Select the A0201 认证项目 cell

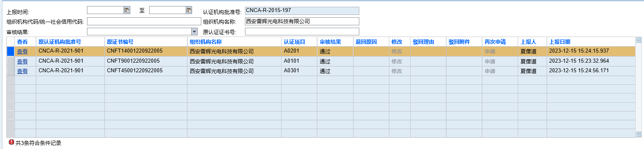(x=299, y=51)
